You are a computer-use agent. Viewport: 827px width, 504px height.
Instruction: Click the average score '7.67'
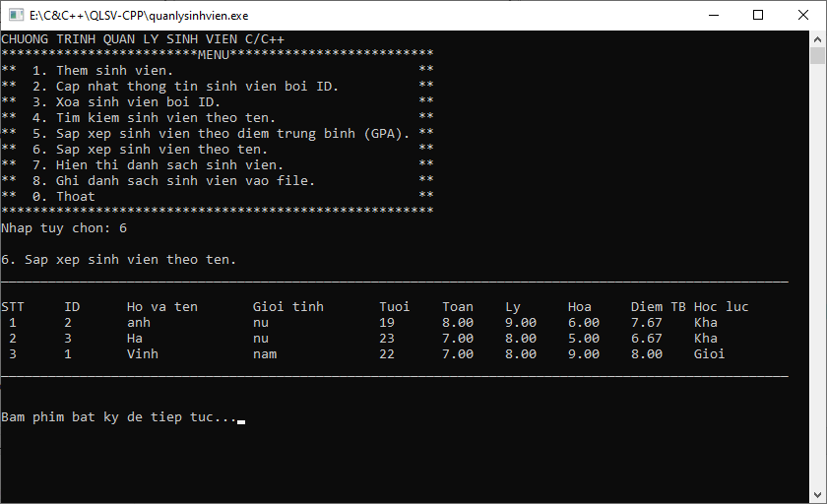click(647, 323)
